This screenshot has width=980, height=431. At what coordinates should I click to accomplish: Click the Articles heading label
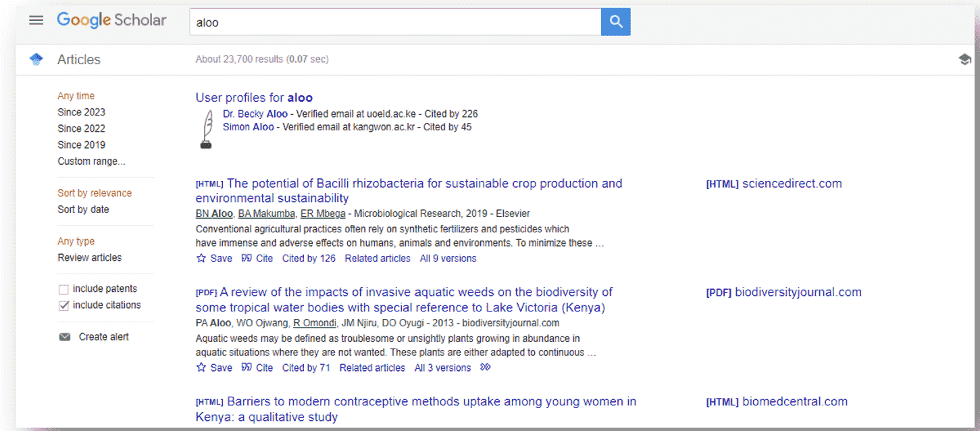(x=79, y=59)
